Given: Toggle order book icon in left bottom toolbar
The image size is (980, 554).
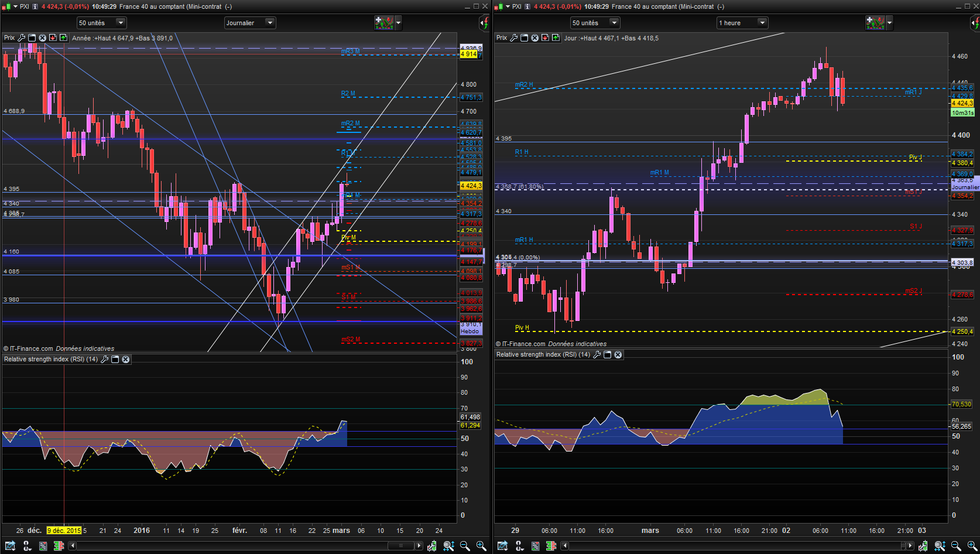Looking at the screenshot, I should [59, 546].
